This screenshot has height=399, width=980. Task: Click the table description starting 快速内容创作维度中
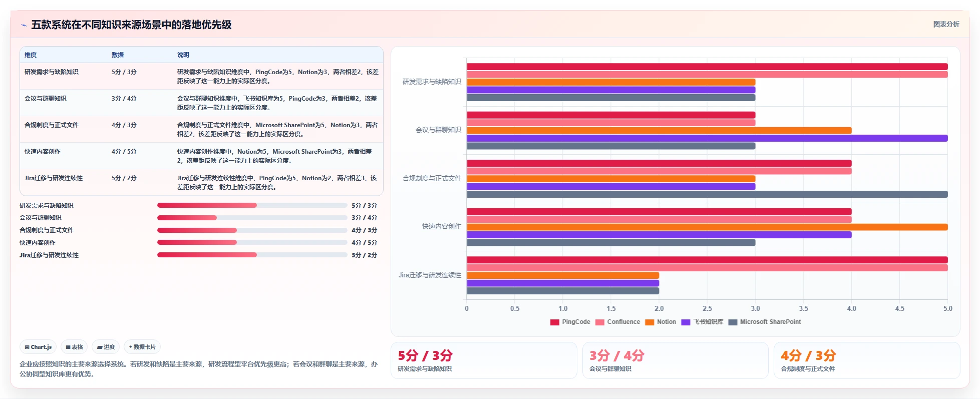point(277,156)
